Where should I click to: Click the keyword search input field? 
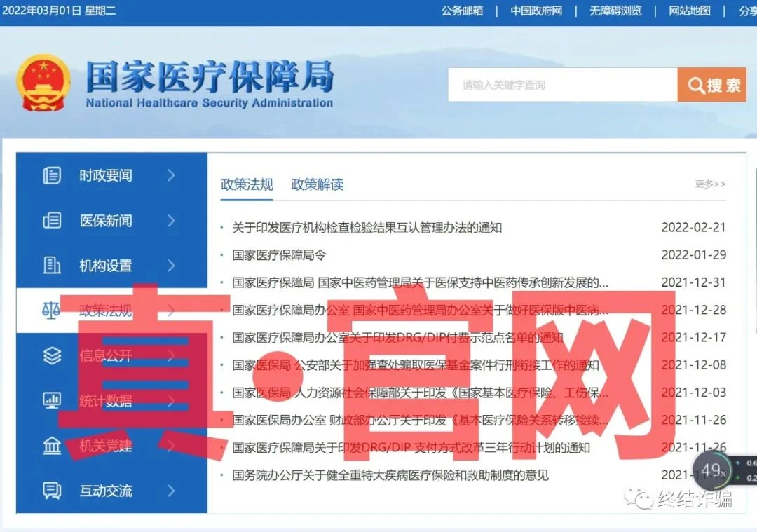point(563,85)
